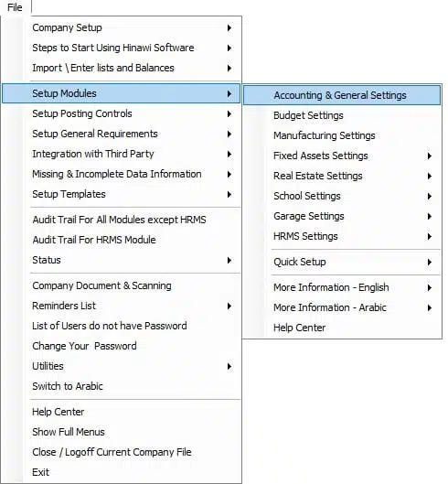Image resolution: width=448 pixels, height=484 pixels.
Task: Choose Manufacturing Settings option
Action: click(x=342, y=135)
